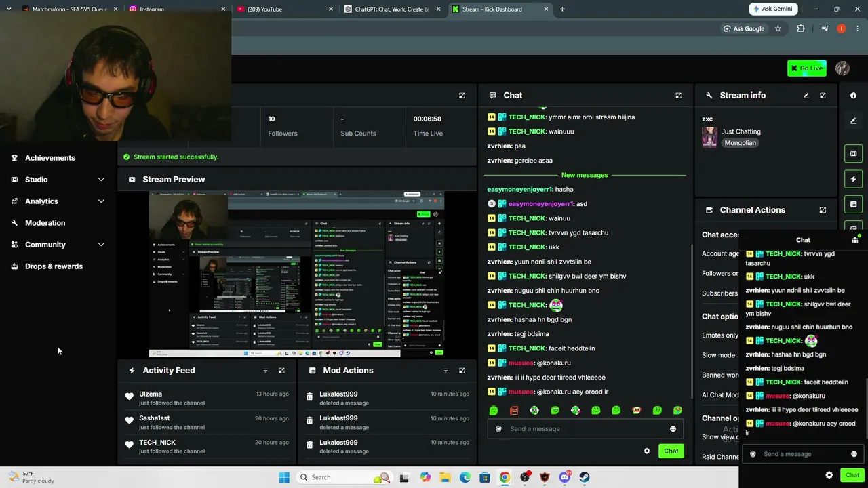Open the Windows Start menu
The image size is (868, 488).
283,477
